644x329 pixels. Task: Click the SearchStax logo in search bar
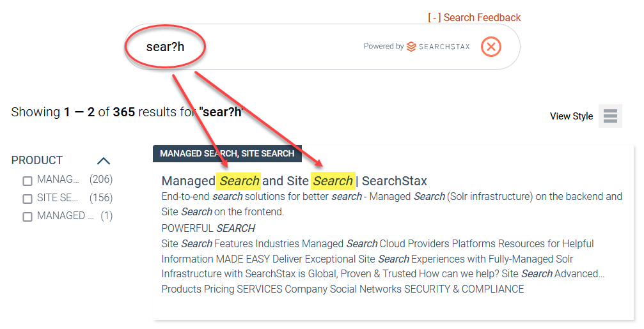tap(438, 47)
